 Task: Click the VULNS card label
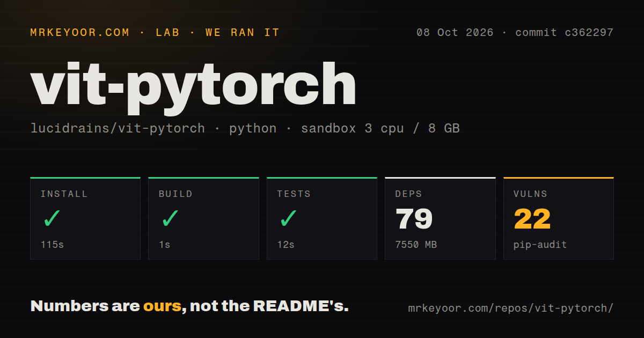tap(531, 194)
